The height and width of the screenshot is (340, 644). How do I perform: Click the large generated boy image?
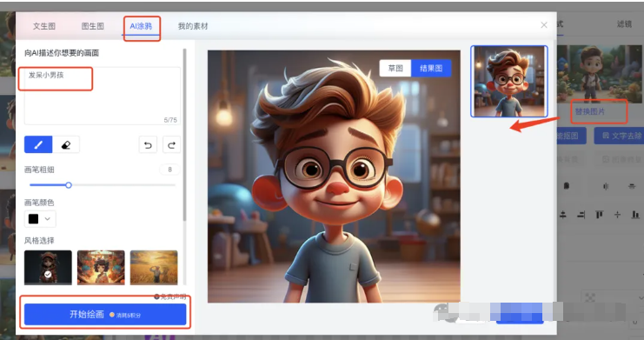click(334, 177)
